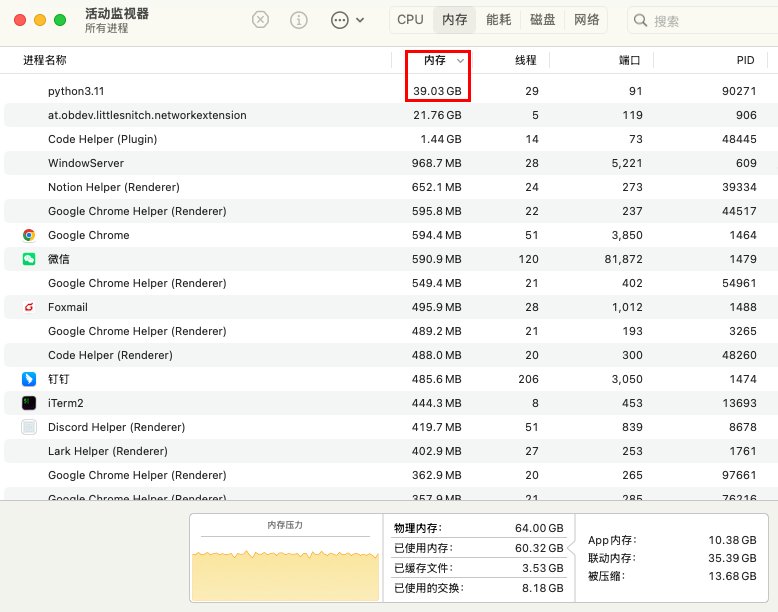Click the iTerm2 terminal icon

point(29,403)
